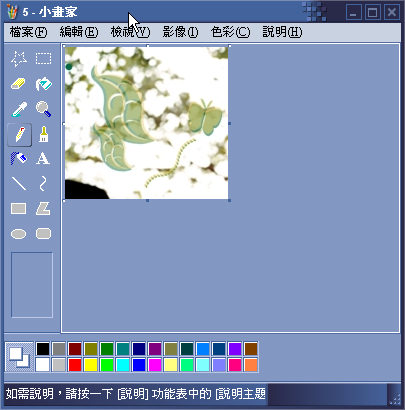The width and height of the screenshot is (405, 410).
Task: Open the 編輯(E) menu
Action: click(79, 32)
